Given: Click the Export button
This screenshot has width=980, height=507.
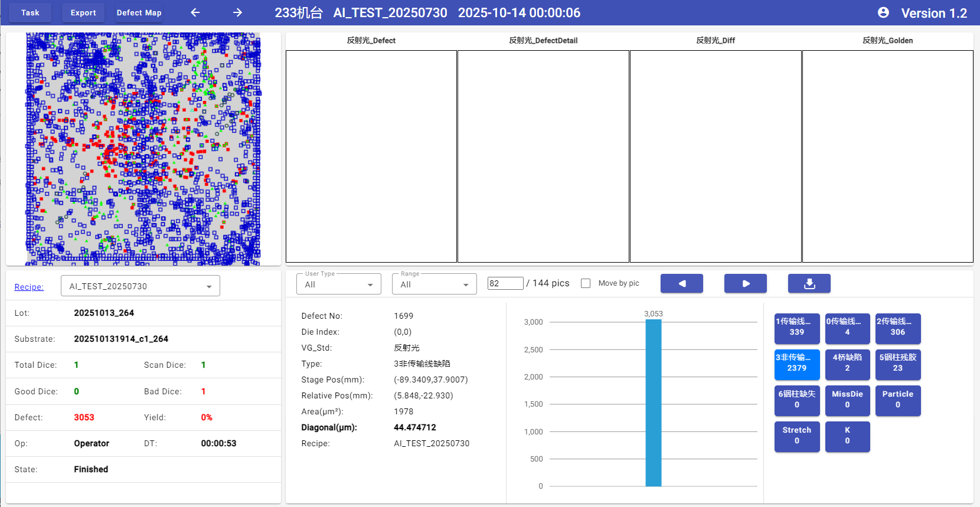Looking at the screenshot, I should 83,12.
